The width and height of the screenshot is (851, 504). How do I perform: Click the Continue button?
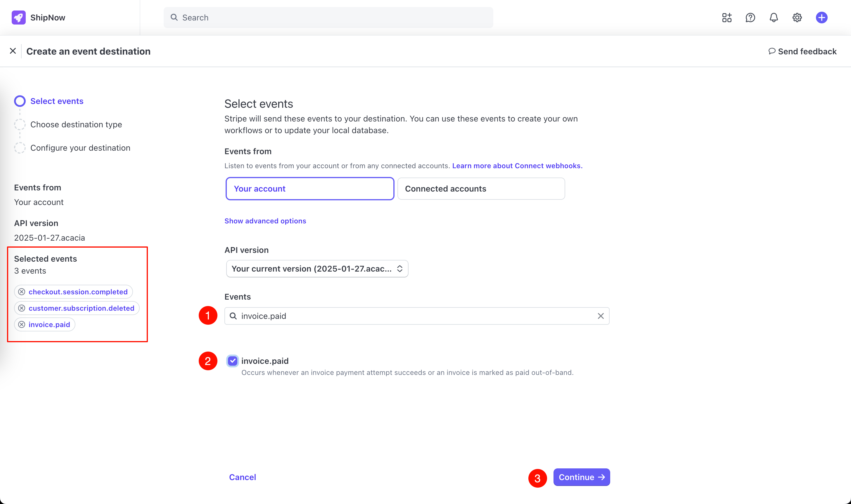[x=581, y=477]
